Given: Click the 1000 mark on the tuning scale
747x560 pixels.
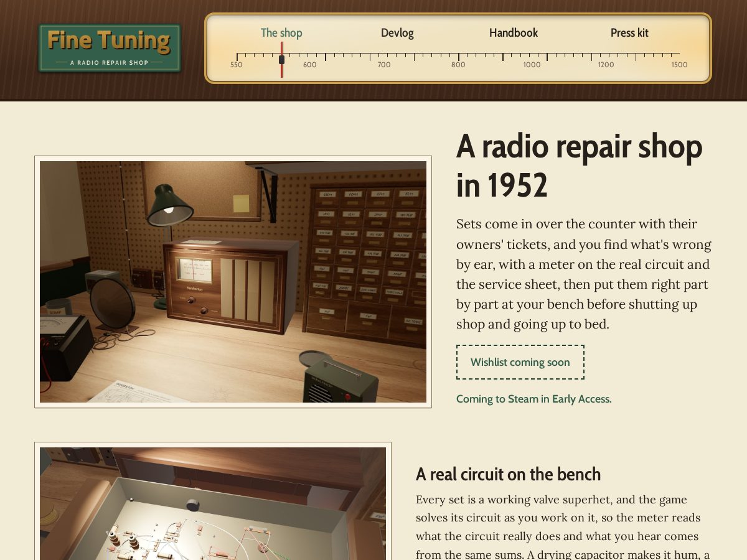Looking at the screenshot, I should (x=532, y=65).
